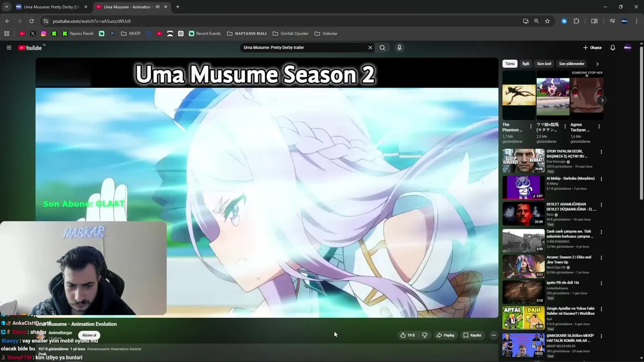644x362 pixels.
Task: Submit search with the magnifier button
Action: pos(382,48)
